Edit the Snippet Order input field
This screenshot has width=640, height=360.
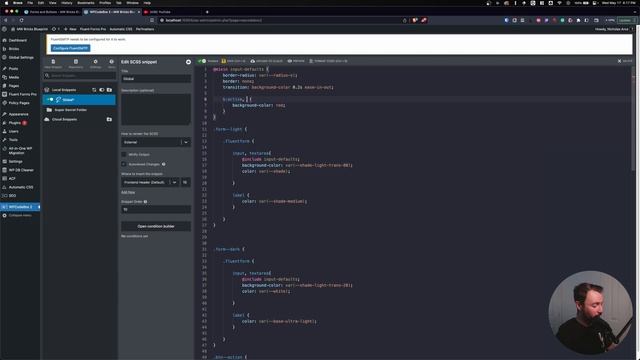156,209
